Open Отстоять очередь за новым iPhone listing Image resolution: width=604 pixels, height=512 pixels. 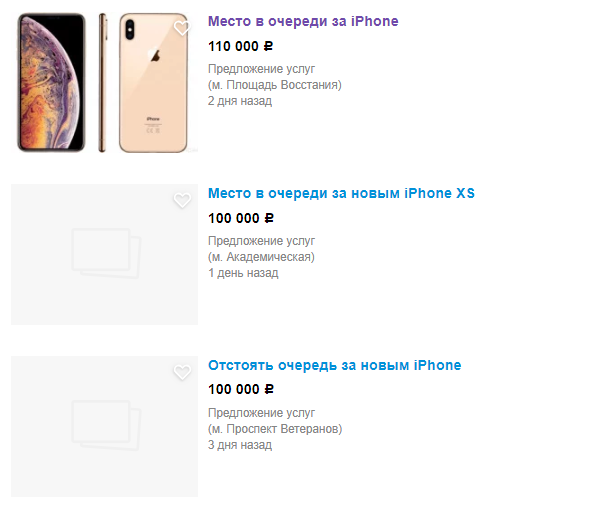point(335,365)
